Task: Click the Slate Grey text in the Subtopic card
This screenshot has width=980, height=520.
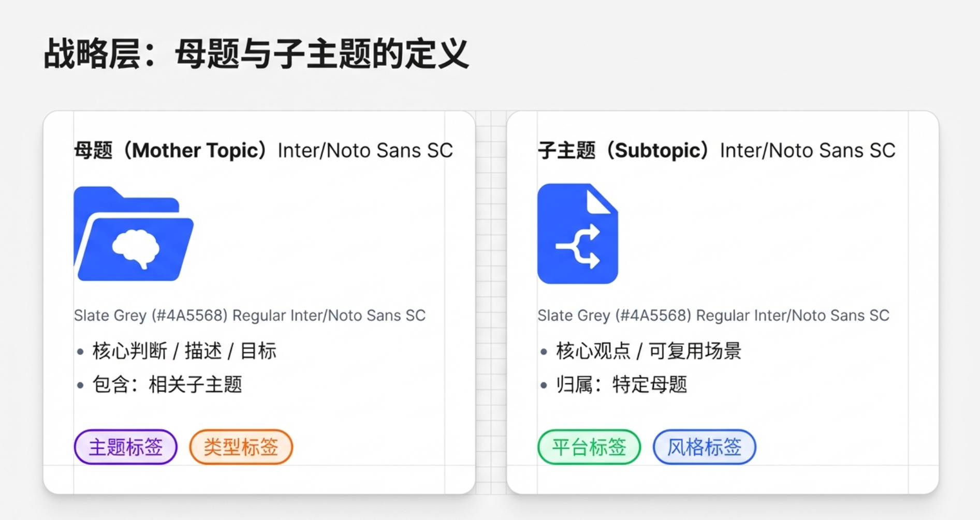Action: click(713, 315)
